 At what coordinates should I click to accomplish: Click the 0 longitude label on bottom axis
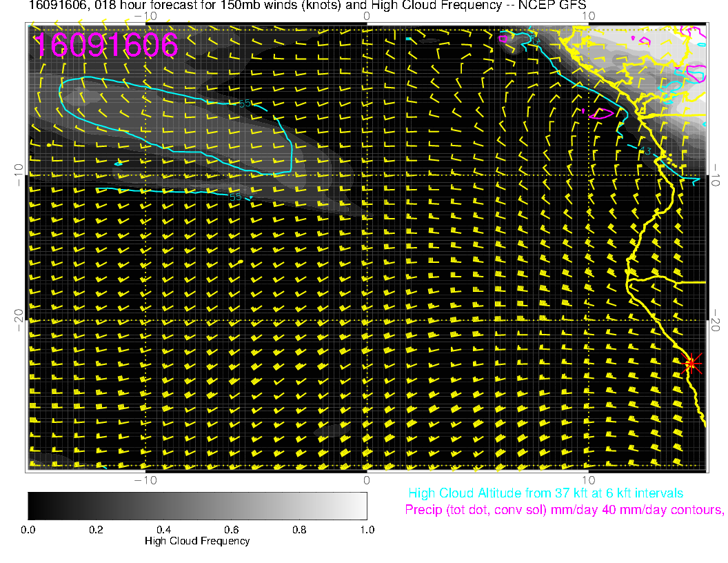point(367,480)
